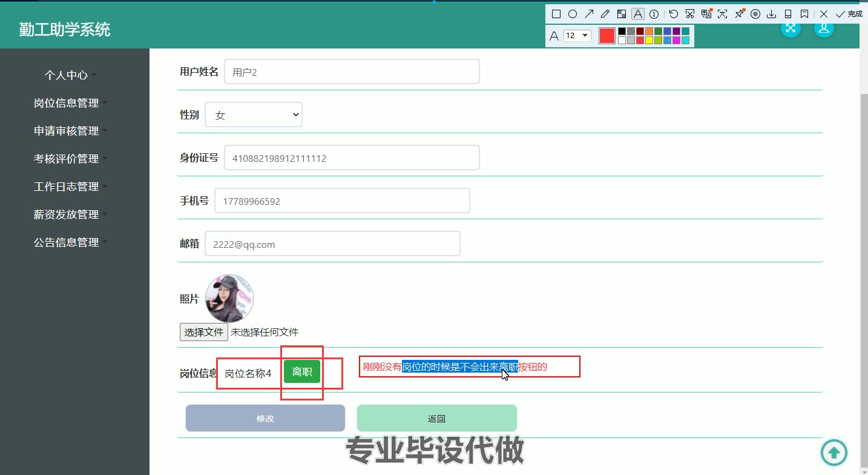
Task: Start screen recording from capture toolbar
Action: [x=755, y=14]
